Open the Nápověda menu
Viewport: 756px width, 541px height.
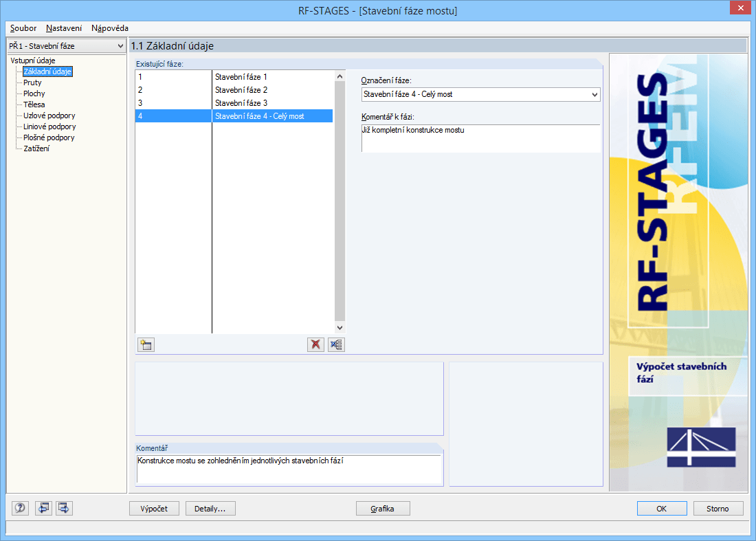(x=110, y=28)
